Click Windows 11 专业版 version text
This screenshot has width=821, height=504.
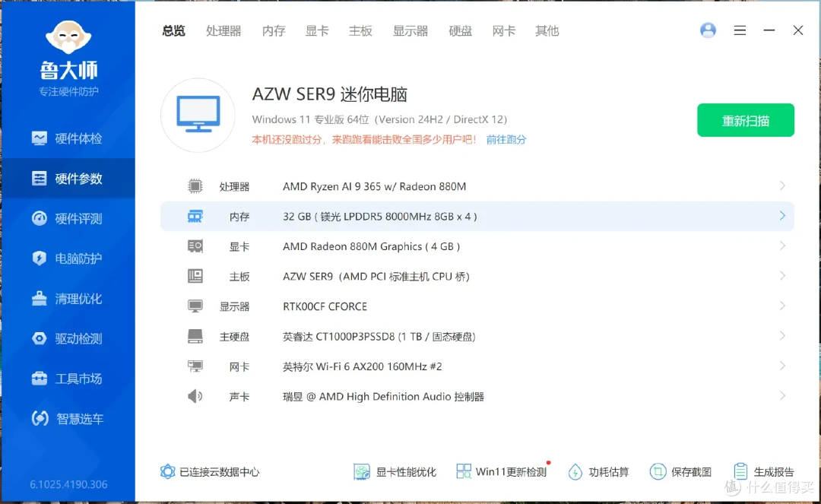pos(379,119)
